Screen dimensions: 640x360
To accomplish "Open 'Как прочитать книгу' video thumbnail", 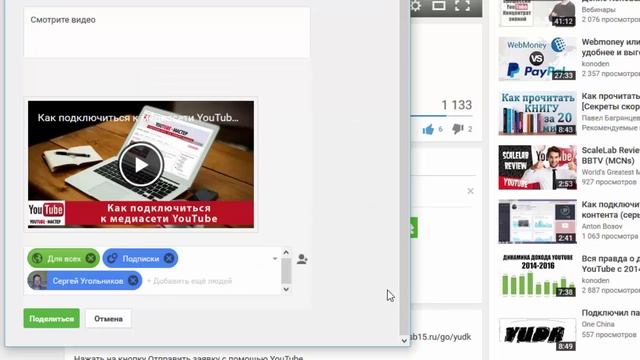I will [x=538, y=113].
